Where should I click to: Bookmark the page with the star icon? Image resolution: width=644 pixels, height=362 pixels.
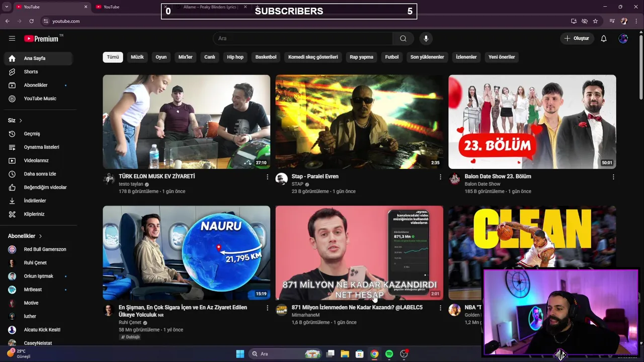595,21
